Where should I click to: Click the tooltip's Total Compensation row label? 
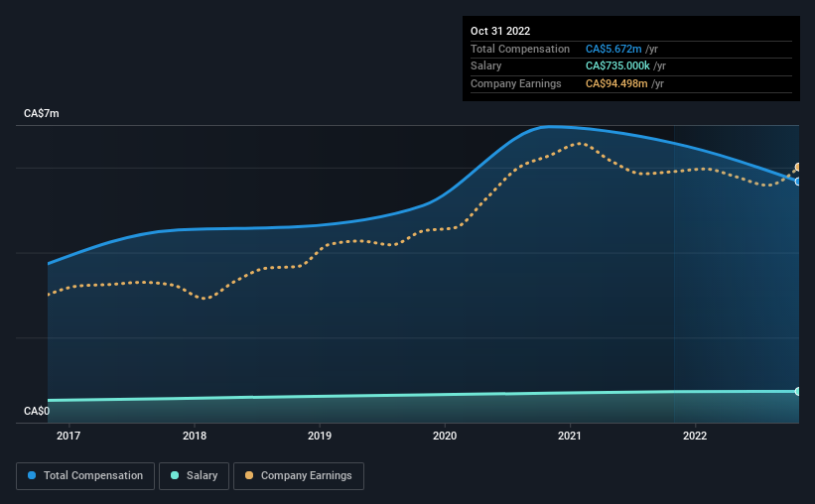tap(520, 49)
